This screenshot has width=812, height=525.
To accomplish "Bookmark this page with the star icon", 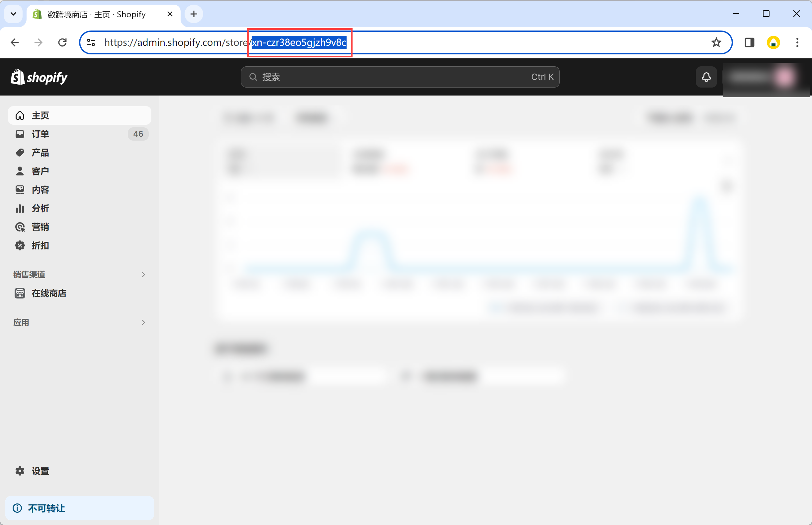I will click(716, 42).
